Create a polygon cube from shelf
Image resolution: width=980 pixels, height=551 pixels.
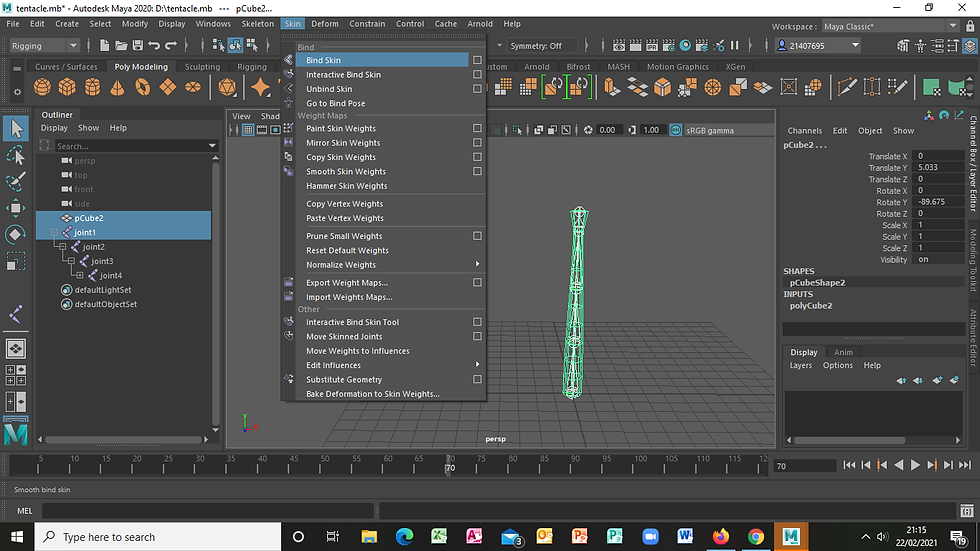(67, 87)
